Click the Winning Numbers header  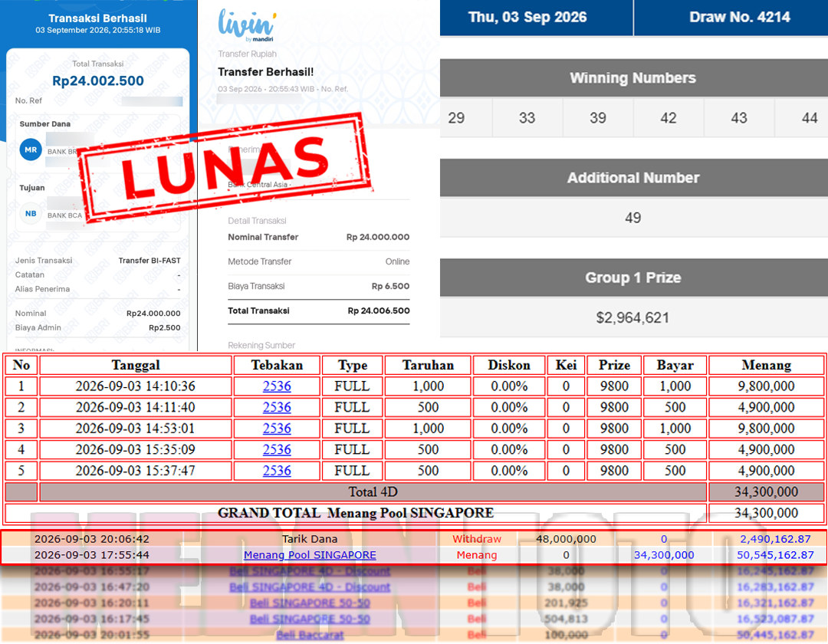tap(632, 77)
